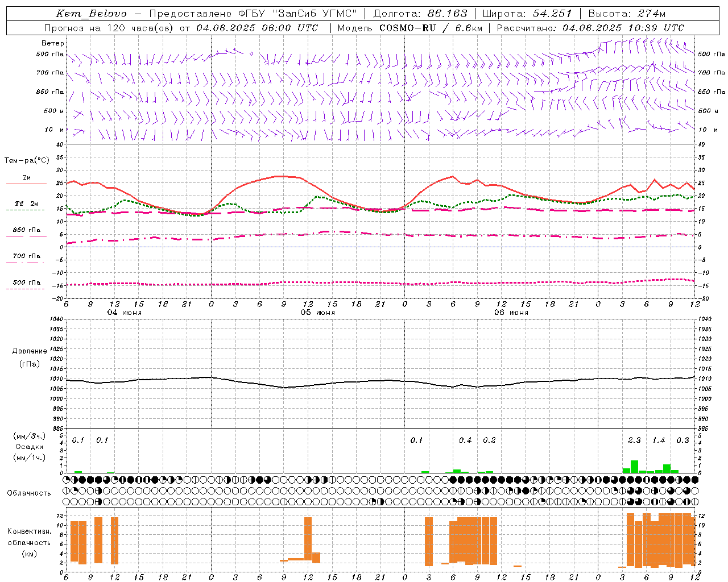Click the 0.2 precipitation total value
The image size is (728, 582).
coord(489,440)
